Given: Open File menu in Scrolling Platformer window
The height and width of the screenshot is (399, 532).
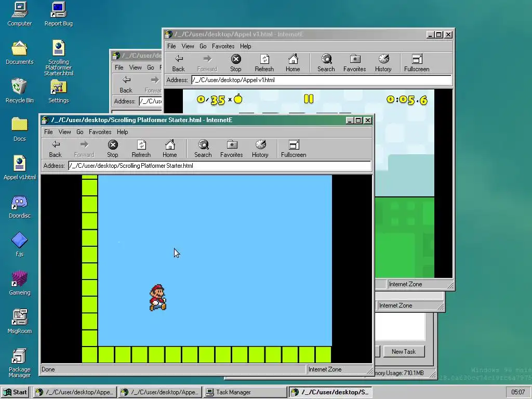Looking at the screenshot, I should point(48,131).
